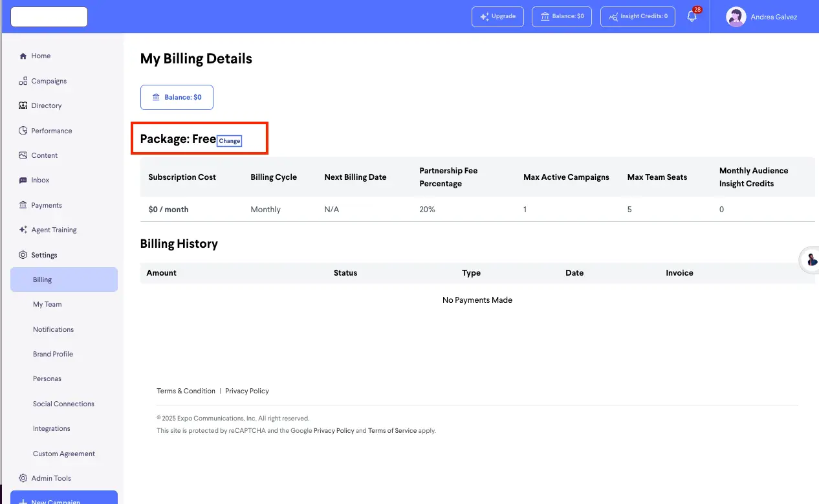819x504 pixels.
Task: Click the Upgrade button in header
Action: (497, 17)
